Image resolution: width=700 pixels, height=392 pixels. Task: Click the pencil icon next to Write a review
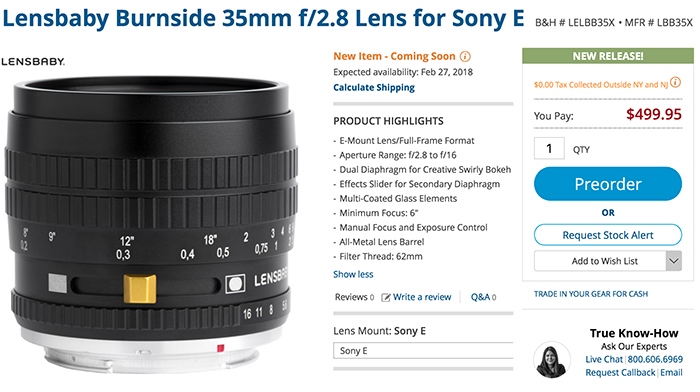[386, 297]
